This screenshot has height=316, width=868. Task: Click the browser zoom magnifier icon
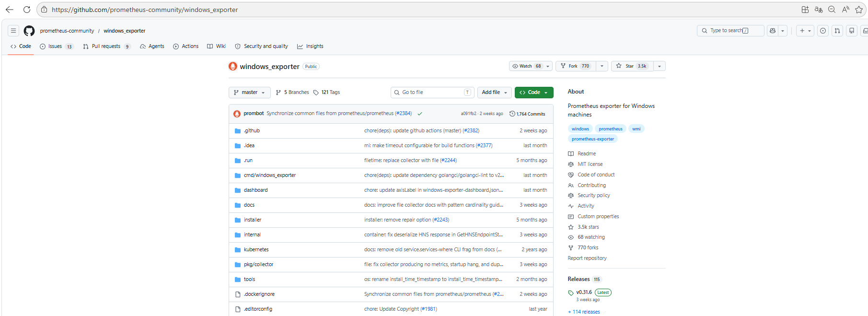coord(832,10)
